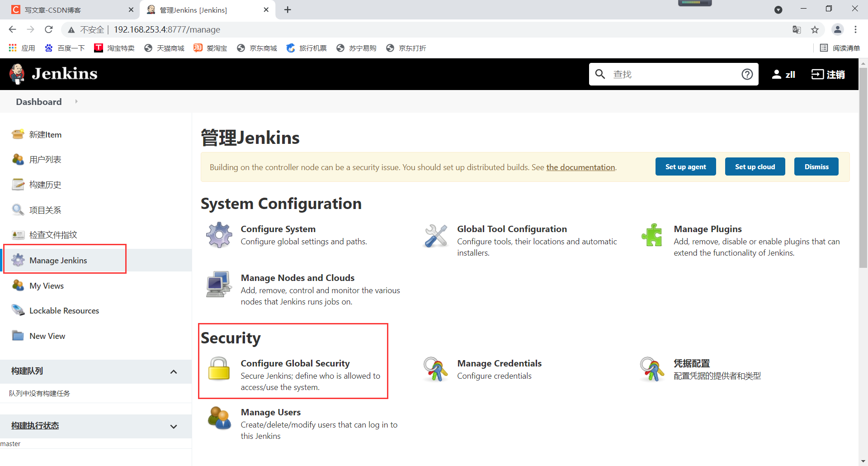The height and width of the screenshot is (466, 868).
Task: Click the master node text
Action: (x=10, y=444)
